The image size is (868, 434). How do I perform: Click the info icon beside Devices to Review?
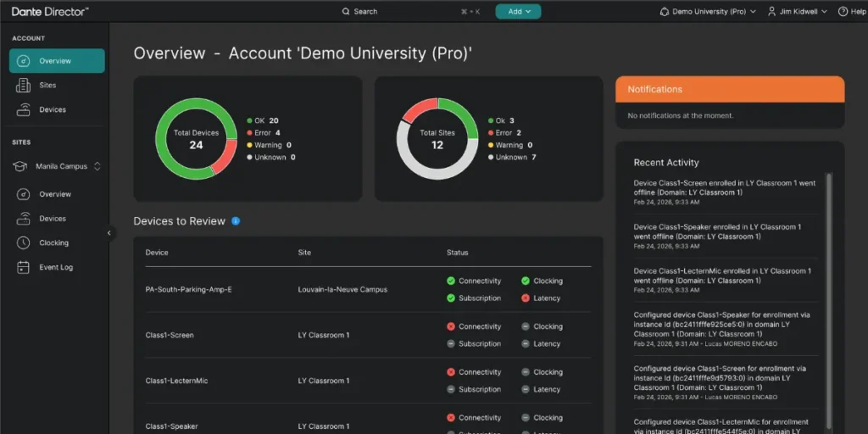[236, 221]
